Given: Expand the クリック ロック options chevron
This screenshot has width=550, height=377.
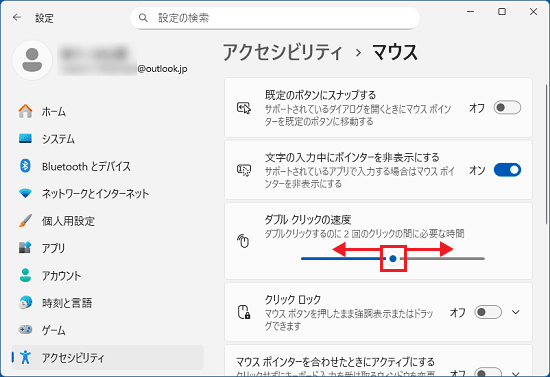Looking at the screenshot, I should click(515, 312).
